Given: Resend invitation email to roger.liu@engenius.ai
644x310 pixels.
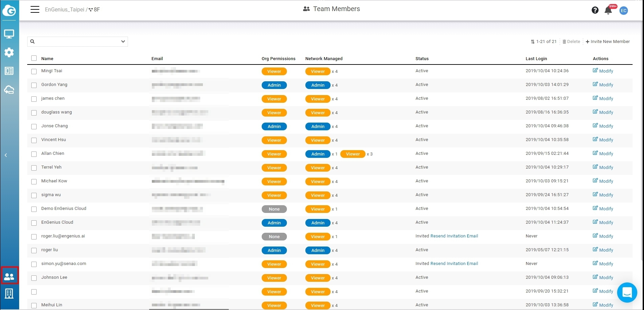Looking at the screenshot, I should click(454, 236).
